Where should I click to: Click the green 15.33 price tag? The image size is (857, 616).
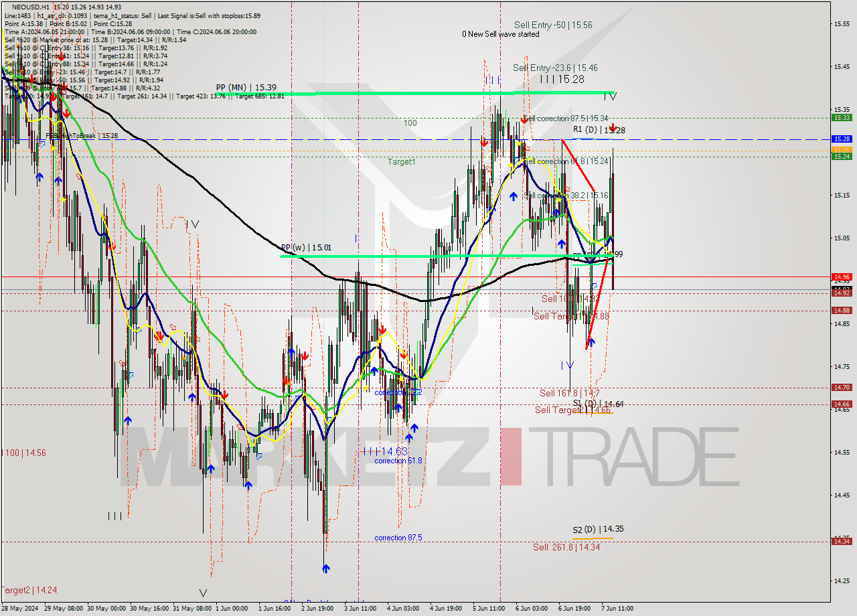(842, 117)
